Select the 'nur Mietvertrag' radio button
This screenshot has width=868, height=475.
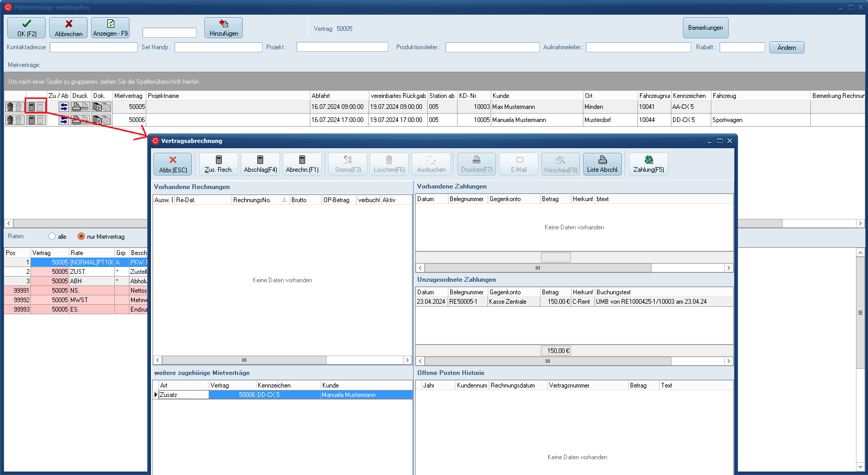[x=81, y=236]
